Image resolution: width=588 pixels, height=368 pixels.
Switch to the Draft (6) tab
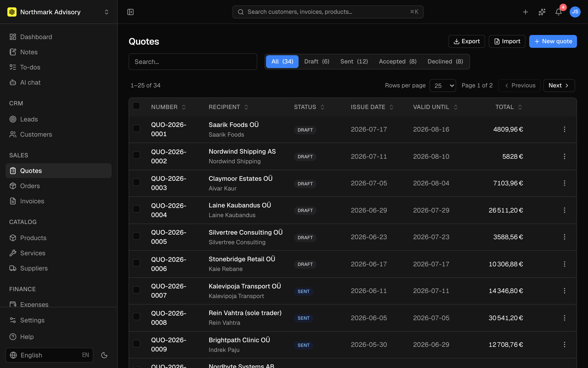click(317, 62)
